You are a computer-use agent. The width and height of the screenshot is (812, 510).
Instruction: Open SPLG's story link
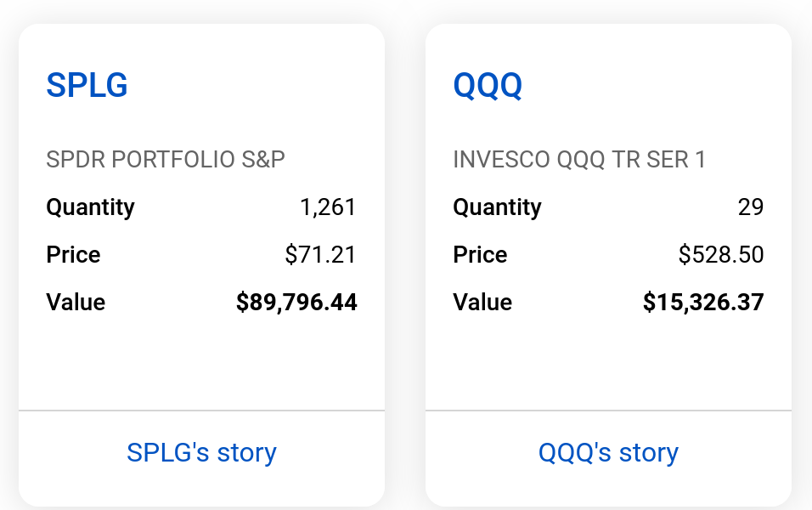(x=201, y=452)
